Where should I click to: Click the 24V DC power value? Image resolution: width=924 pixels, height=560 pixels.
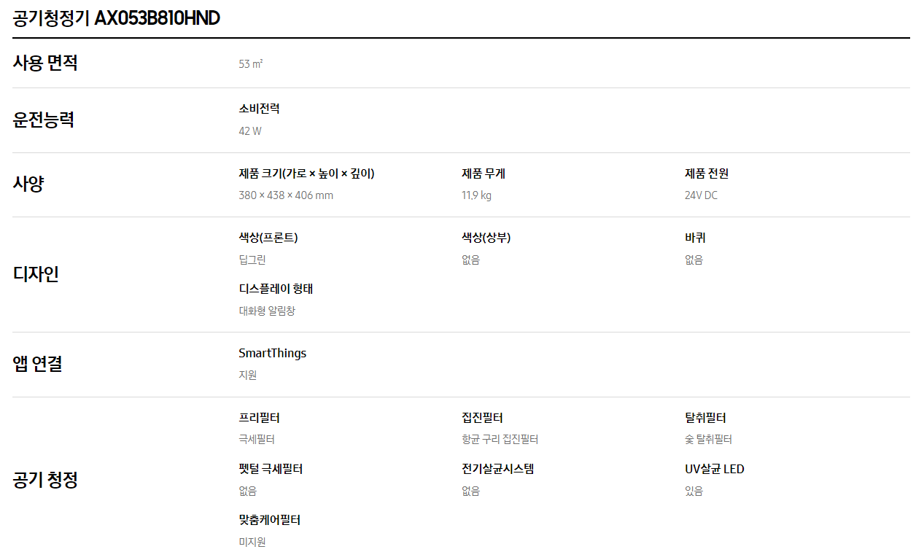point(701,195)
